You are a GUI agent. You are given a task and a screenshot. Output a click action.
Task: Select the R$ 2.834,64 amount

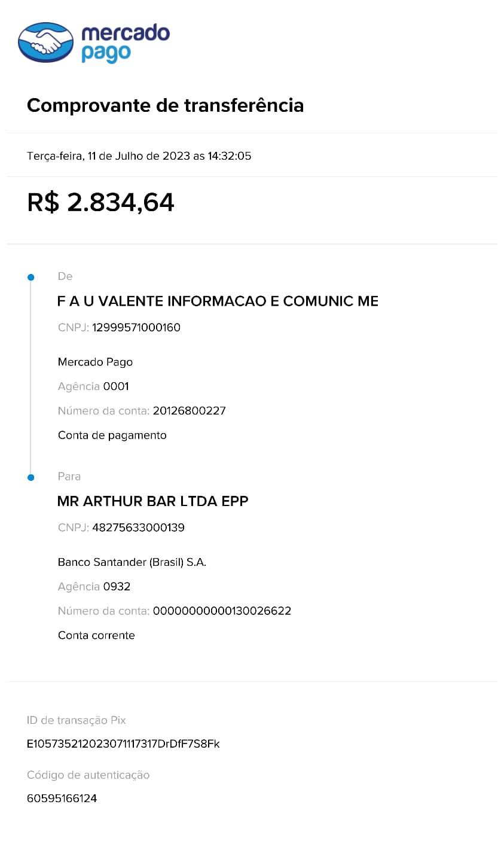click(100, 202)
